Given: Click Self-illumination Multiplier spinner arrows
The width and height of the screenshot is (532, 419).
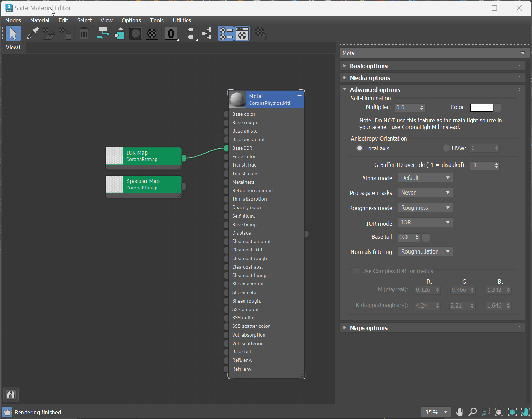Looking at the screenshot, I should [x=422, y=108].
